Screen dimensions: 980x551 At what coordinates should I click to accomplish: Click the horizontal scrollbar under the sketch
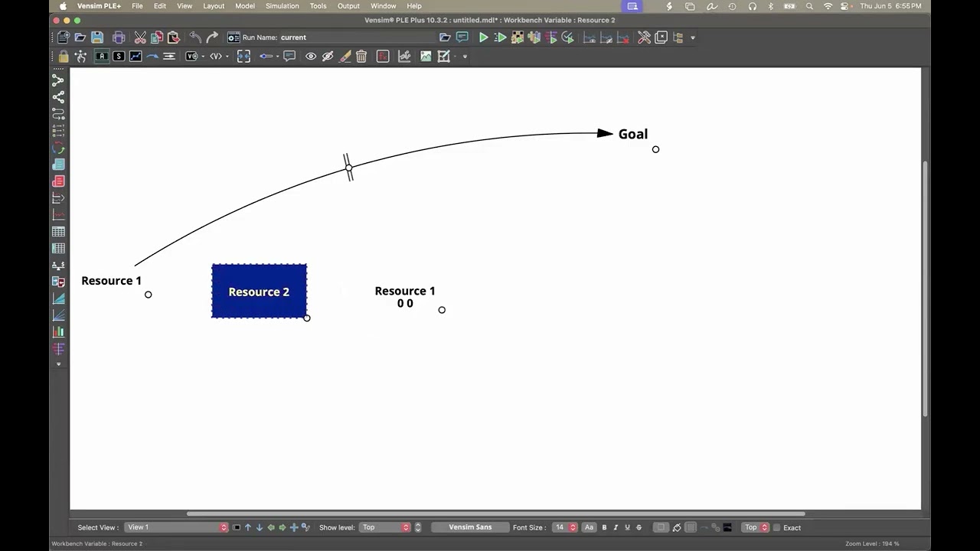pos(495,514)
